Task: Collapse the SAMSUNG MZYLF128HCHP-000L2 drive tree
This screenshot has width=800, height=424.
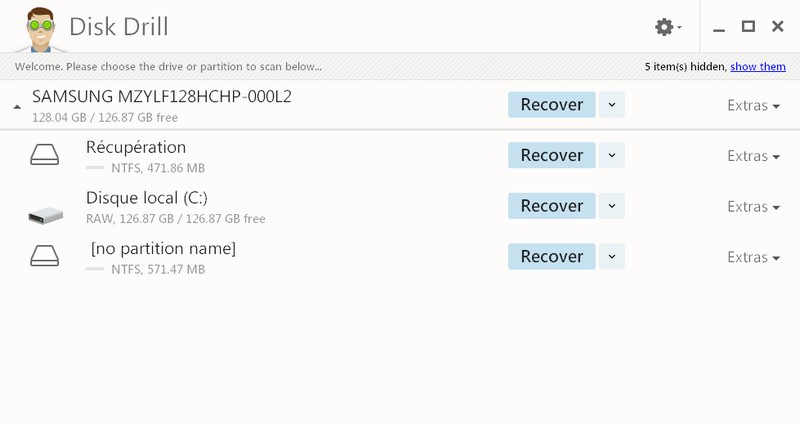Action: pos(17,105)
